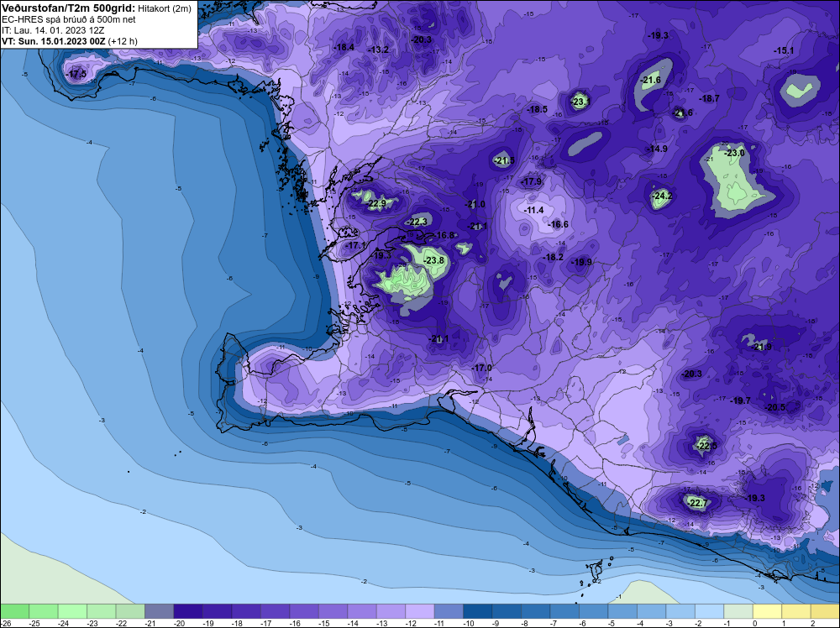This screenshot has width=840, height=628.
Task: Click the -13.2 temperature label
Action: (x=379, y=50)
